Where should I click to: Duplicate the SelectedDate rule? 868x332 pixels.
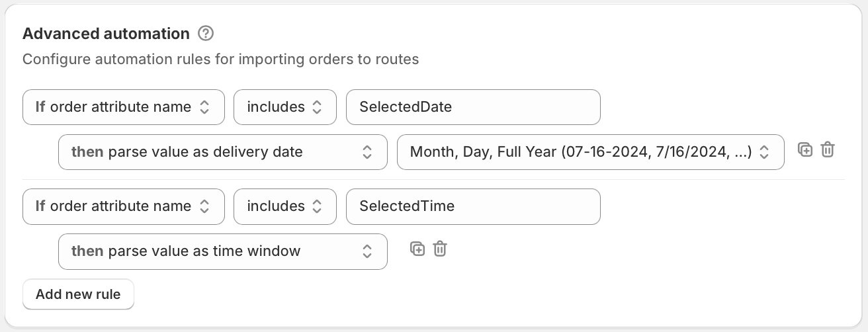(804, 149)
